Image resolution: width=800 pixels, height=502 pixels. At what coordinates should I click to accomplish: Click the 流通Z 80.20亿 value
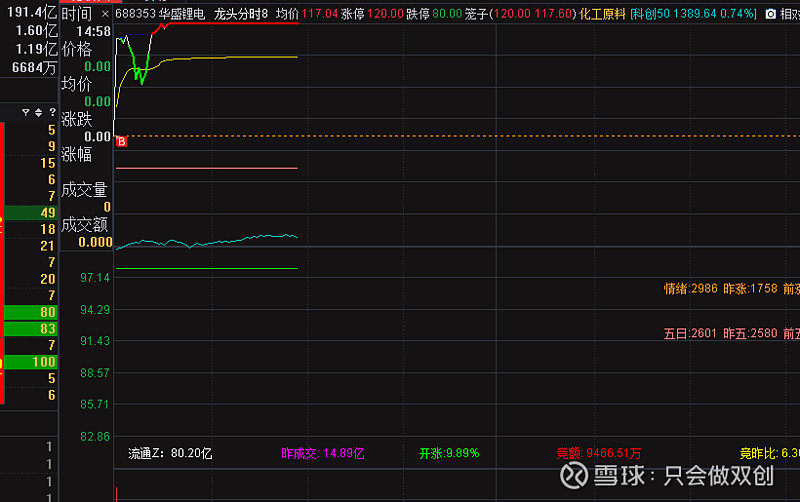coord(170,453)
